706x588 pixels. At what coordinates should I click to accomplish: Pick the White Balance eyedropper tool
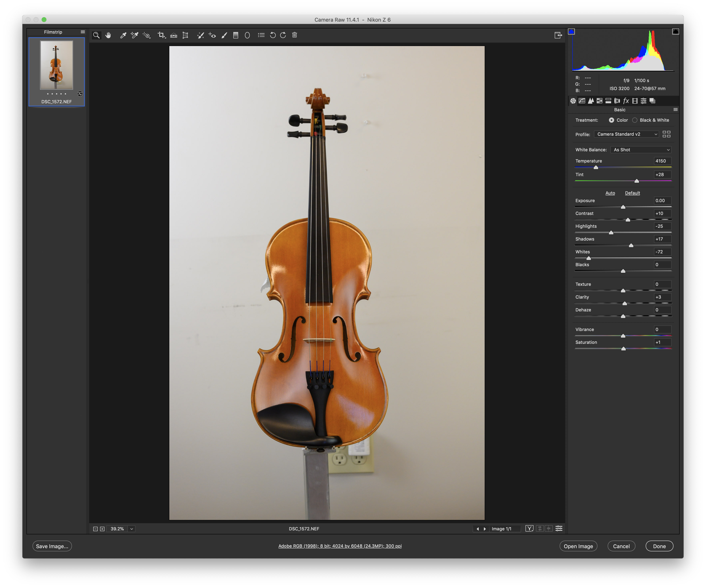tap(123, 35)
